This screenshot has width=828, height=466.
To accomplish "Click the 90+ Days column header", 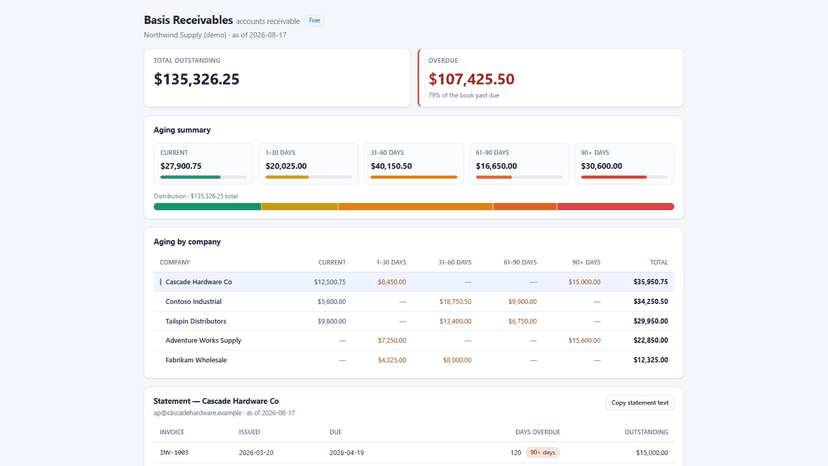I will [586, 263].
